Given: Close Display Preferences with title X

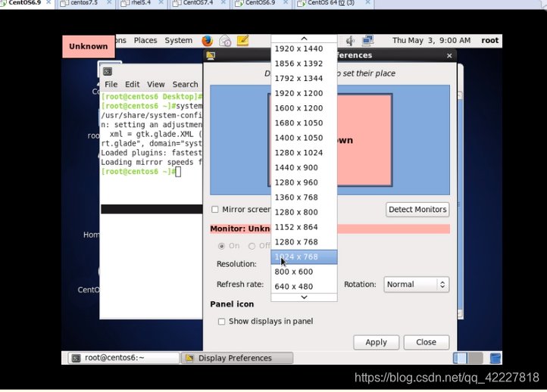Looking at the screenshot, I should click(x=449, y=56).
